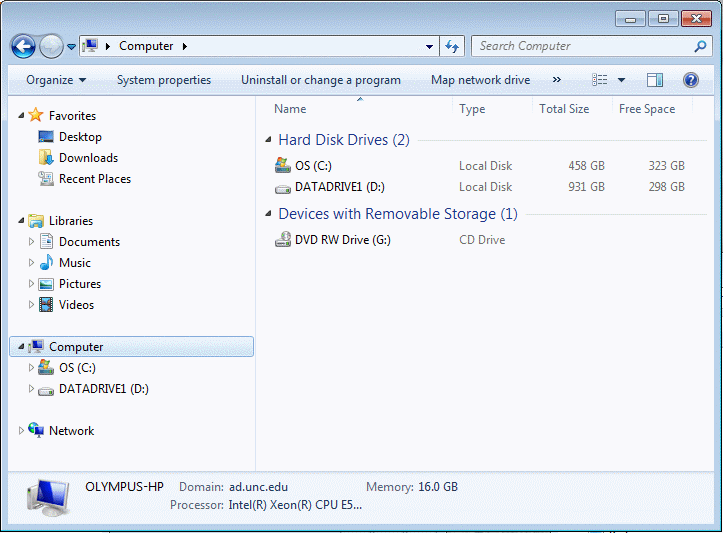Open DVD RW Drive (G:) in file list
The width and height of the screenshot is (723, 533).
342,240
